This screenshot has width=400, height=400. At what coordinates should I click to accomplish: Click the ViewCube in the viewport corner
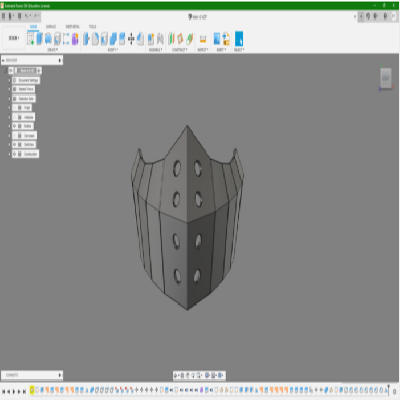(386, 78)
